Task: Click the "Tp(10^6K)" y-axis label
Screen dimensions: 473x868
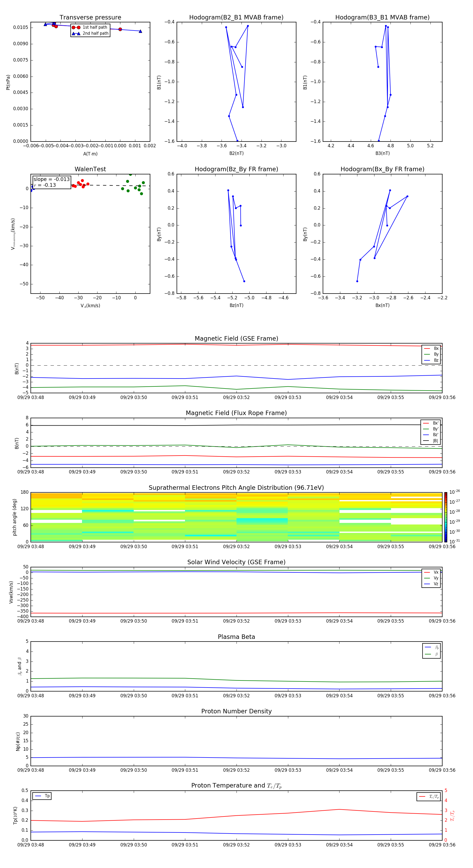Action: click(16, 815)
